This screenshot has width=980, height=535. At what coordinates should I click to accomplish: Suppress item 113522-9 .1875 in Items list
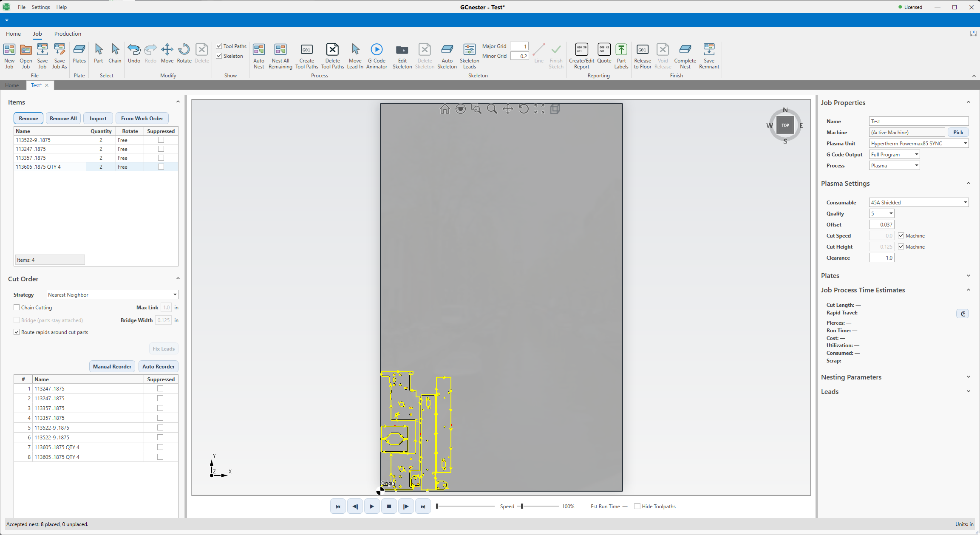coord(161,140)
